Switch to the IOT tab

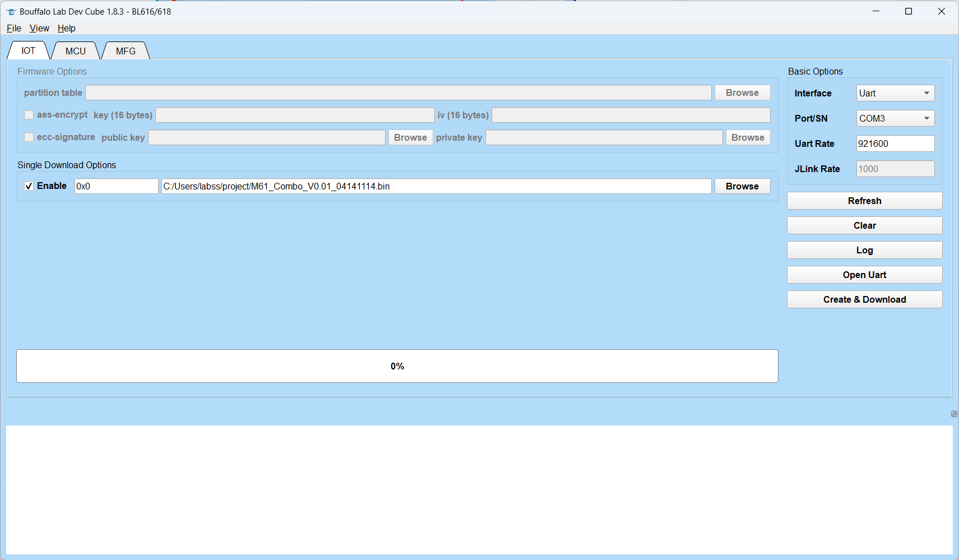coord(28,50)
